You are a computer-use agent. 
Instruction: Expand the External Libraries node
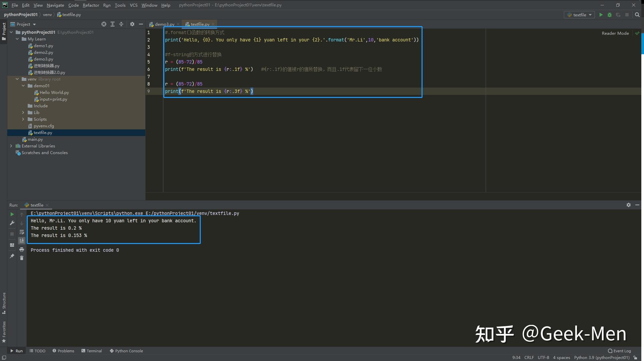pos(11,146)
